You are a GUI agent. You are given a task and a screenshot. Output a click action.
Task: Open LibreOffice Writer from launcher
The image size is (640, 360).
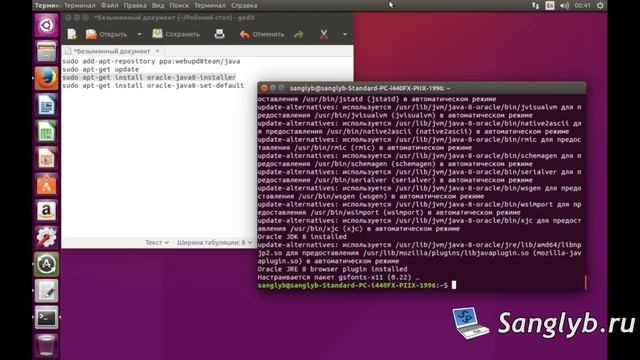tap(46, 105)
